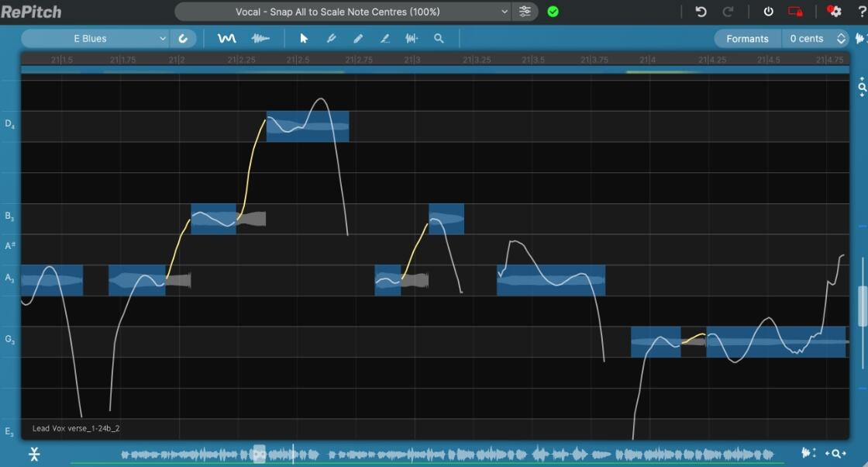This screenshot has width=868, height=467.
Task: Click the horizontal zoom magnifier icon
Action: coord(835,454)
